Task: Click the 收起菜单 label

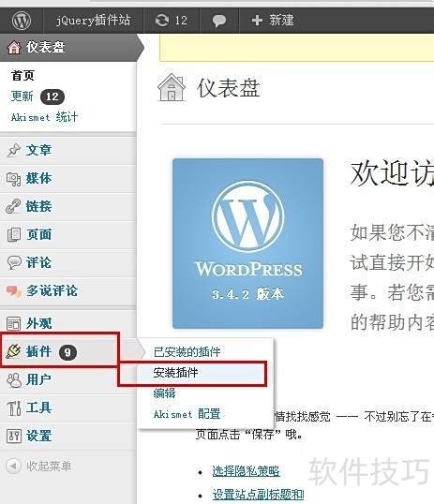Action: tap(49, 466)
